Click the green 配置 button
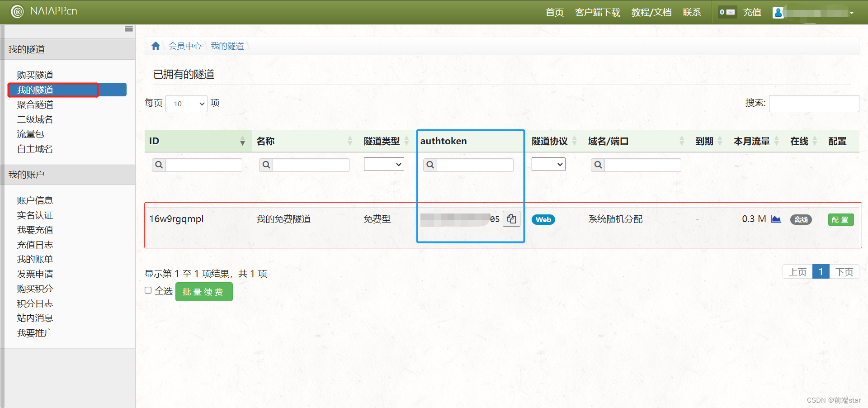The image size is (868, 408). (841, 219)
